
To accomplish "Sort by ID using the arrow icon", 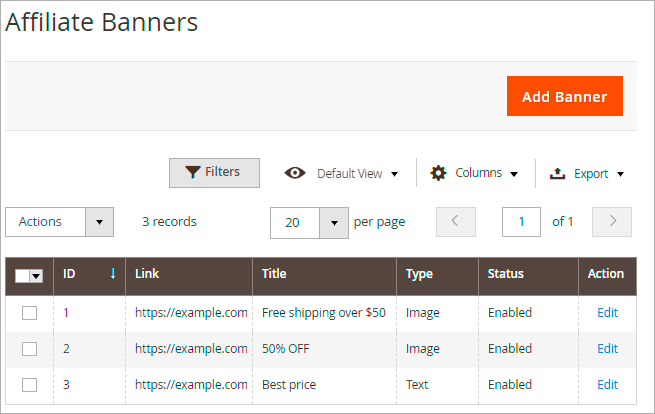I will tap(113, 273).
